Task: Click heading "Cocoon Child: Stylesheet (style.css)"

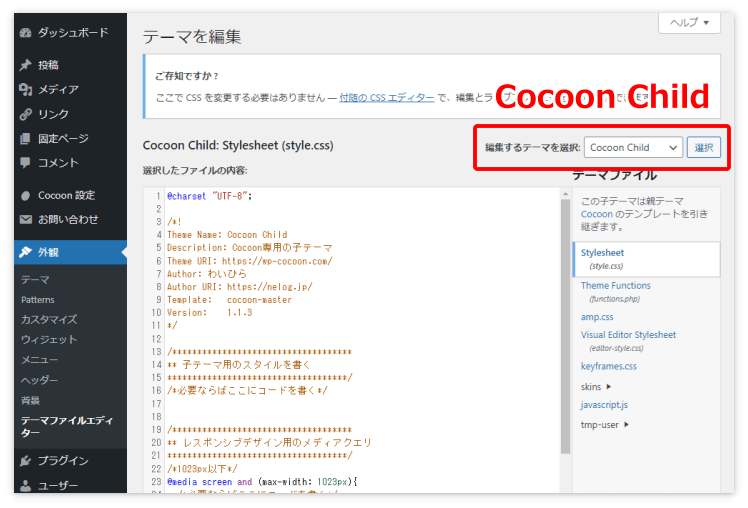Action: tap(238, 145)
